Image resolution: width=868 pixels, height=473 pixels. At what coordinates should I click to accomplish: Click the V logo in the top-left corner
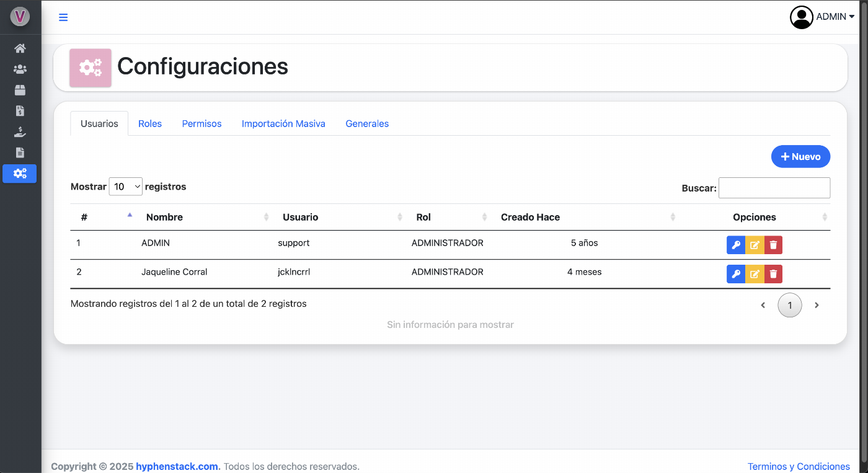pos(20,17)
